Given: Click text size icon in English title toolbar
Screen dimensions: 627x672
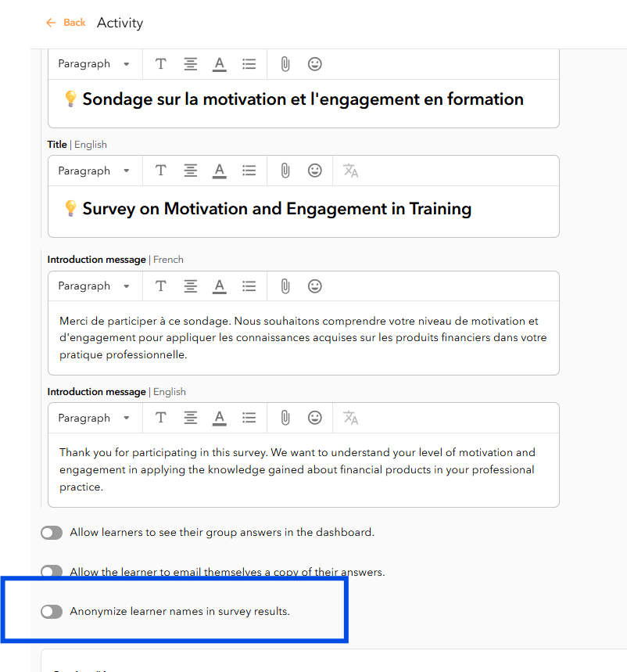Looking at the screenshot, I should tap(160, 171).
